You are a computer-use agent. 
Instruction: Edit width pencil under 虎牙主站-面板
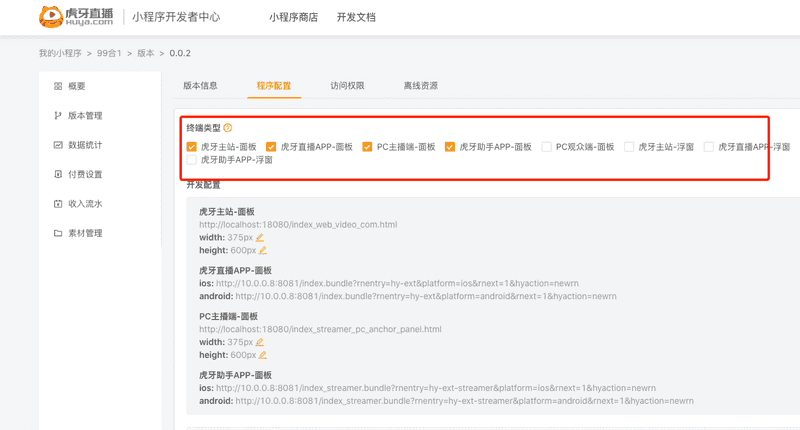(260, 237)
